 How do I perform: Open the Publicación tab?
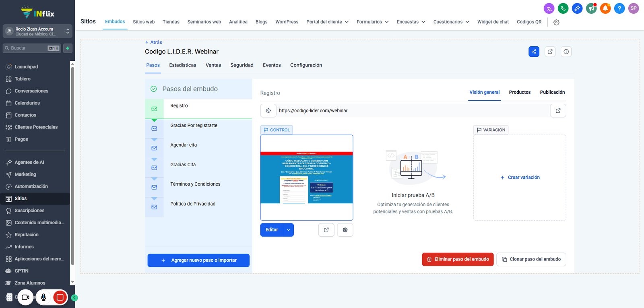(x=552, y=92)
